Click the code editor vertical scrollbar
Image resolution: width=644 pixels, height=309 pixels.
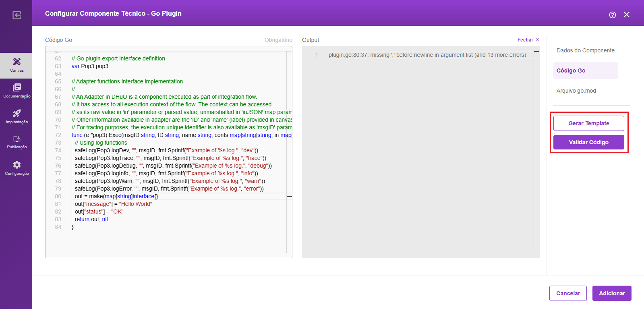[x=289, y=153]
